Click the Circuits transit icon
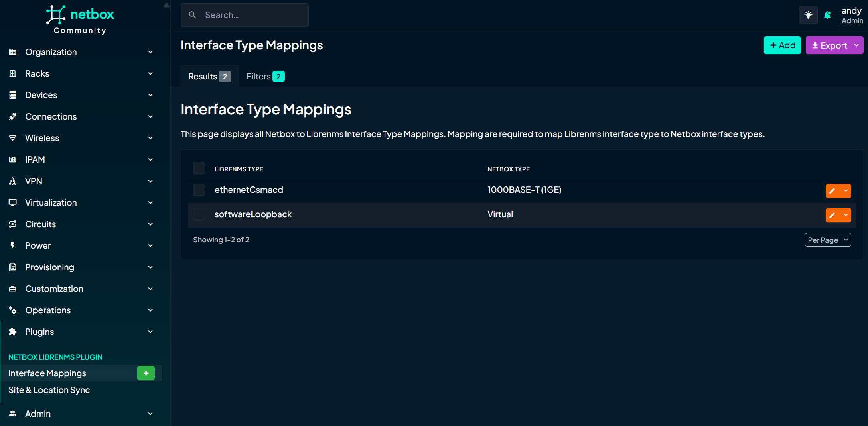This screenshot has width=868, height=426. click(x=13, y=224)
